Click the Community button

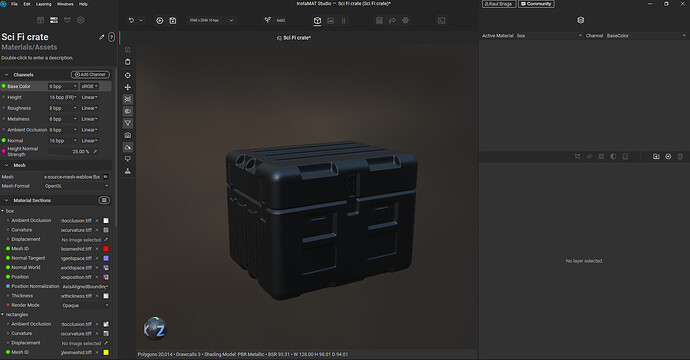pyautogui.click(x=536, y=4)
